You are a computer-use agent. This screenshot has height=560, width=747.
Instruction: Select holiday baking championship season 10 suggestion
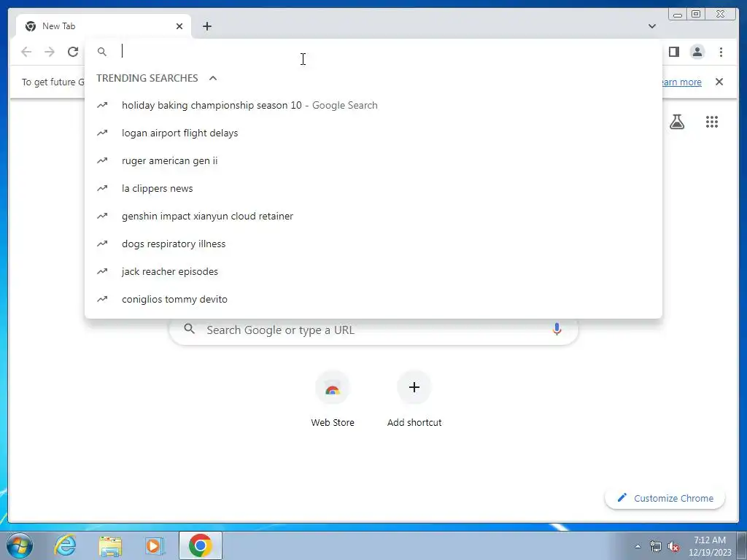tap(373, 105)
